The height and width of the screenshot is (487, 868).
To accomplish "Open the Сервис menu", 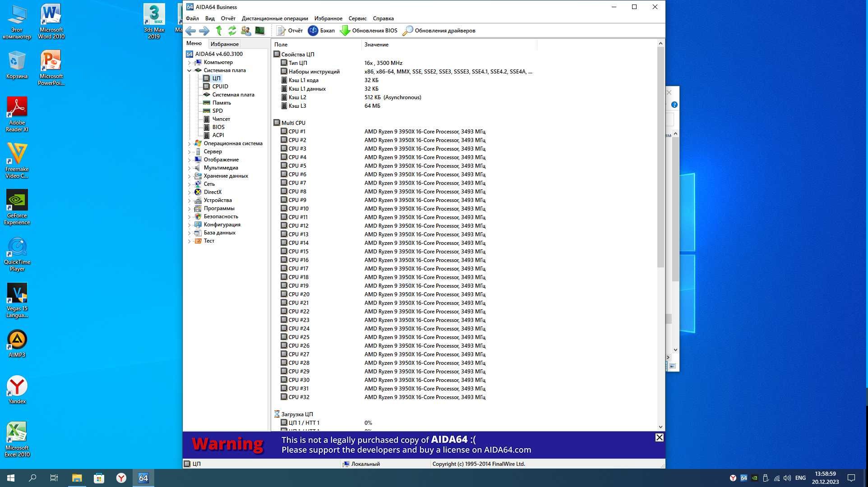I will [x=357, y=18].
